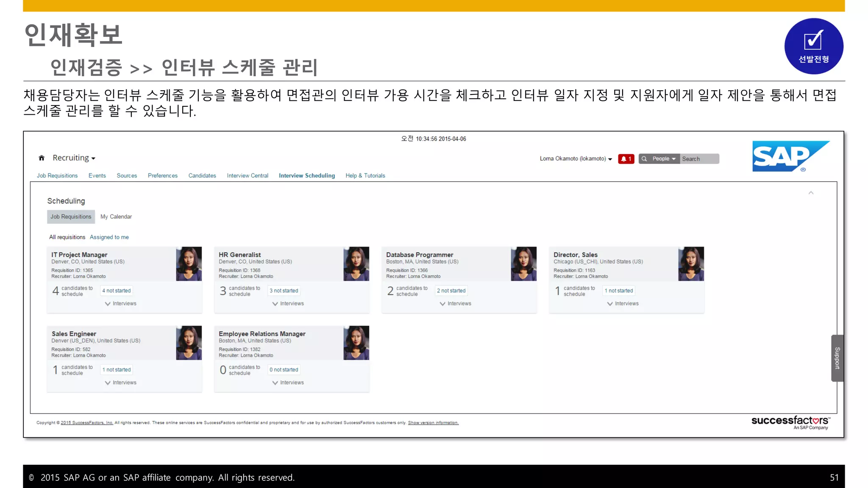Click 1 not started on Sales Engineer

coord(117,370)
